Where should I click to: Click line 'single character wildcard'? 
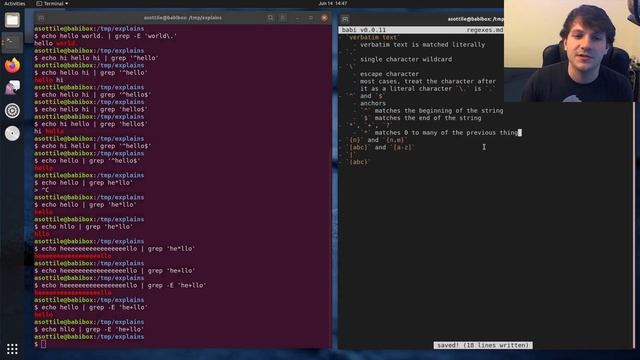[x=406, y=60]
